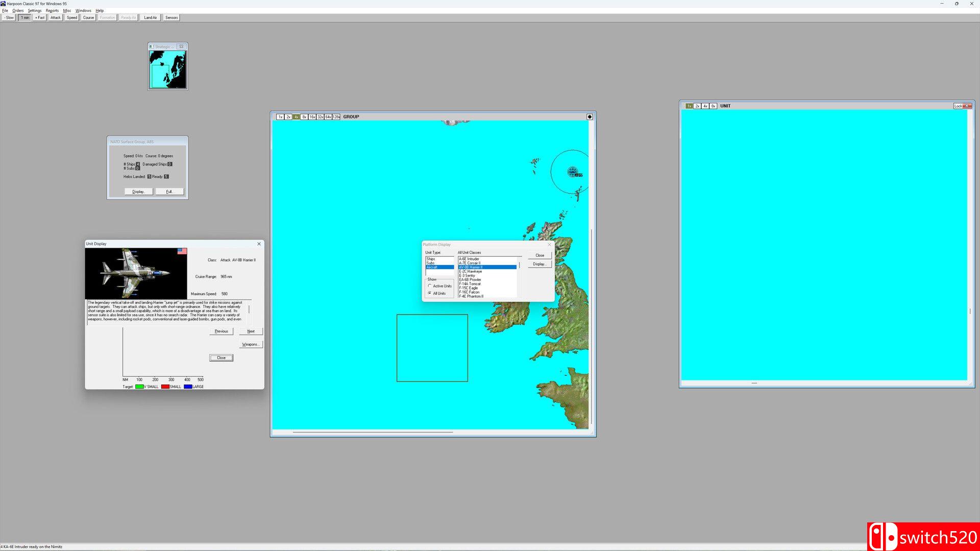The height and width of the screenshot is (551, 980).
Task: Set the time increment to 1 min
Action: coord(24,17)
